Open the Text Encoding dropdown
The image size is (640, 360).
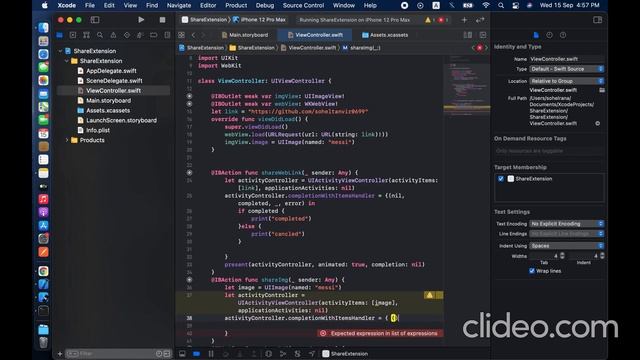click(x=567, y=224)
